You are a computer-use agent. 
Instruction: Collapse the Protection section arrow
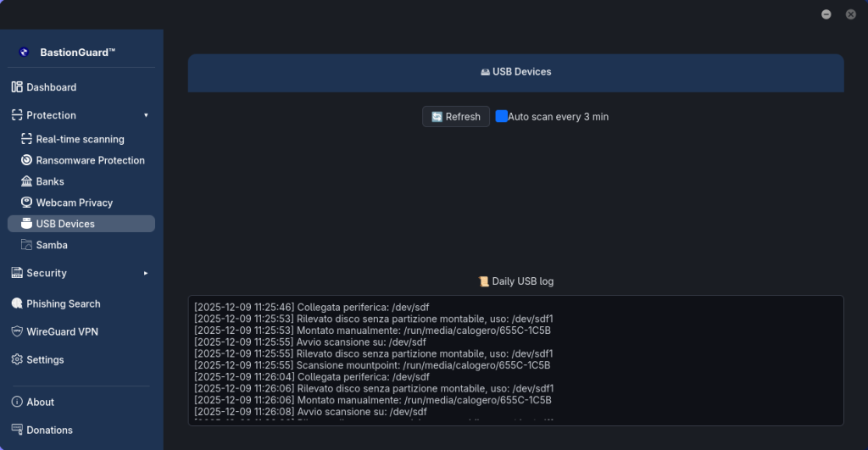[146, 115]
